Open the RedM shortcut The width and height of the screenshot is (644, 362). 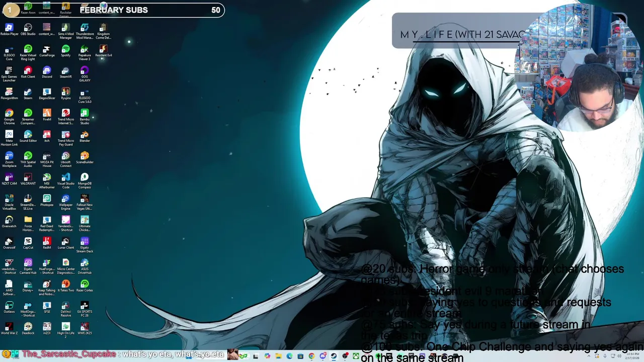pyautogui.click(x=47, y=243)
